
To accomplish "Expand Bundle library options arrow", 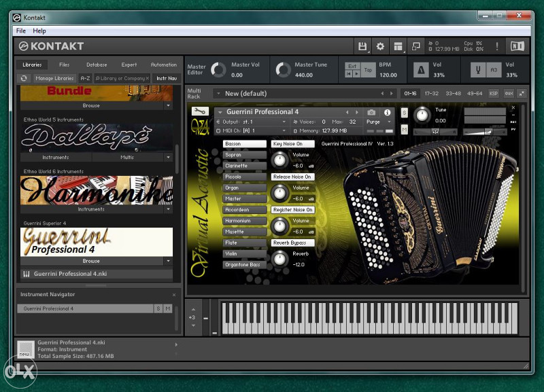I will click(x=168, y=105).
